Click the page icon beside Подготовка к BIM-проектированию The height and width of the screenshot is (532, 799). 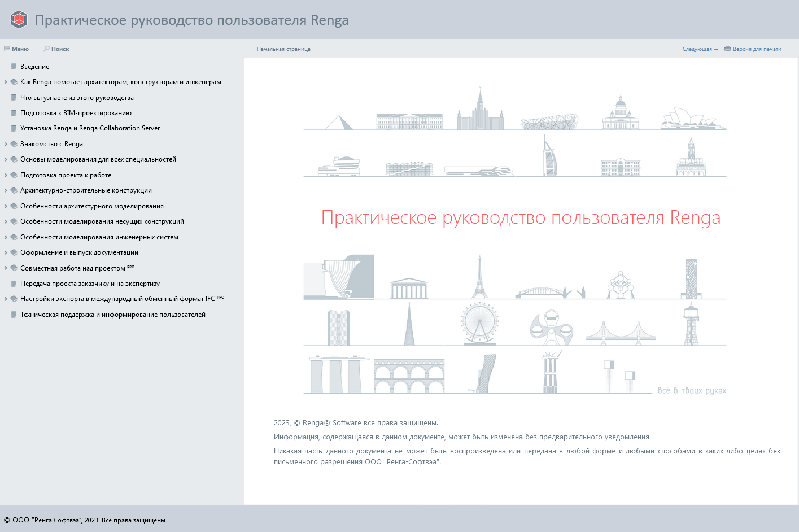(x=14, y=113)
